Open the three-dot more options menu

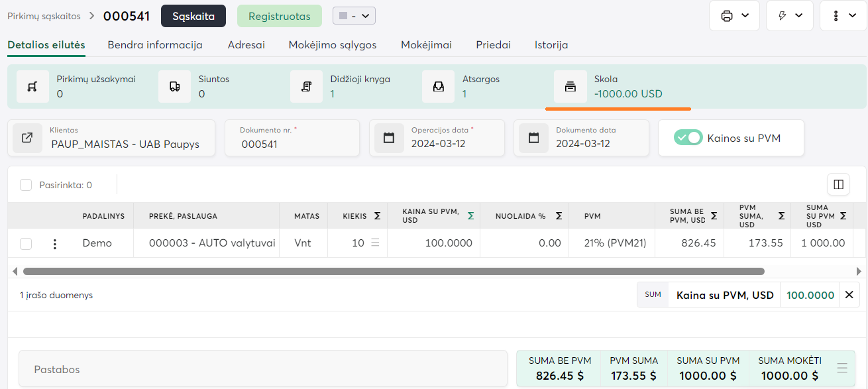click(838, 16)
